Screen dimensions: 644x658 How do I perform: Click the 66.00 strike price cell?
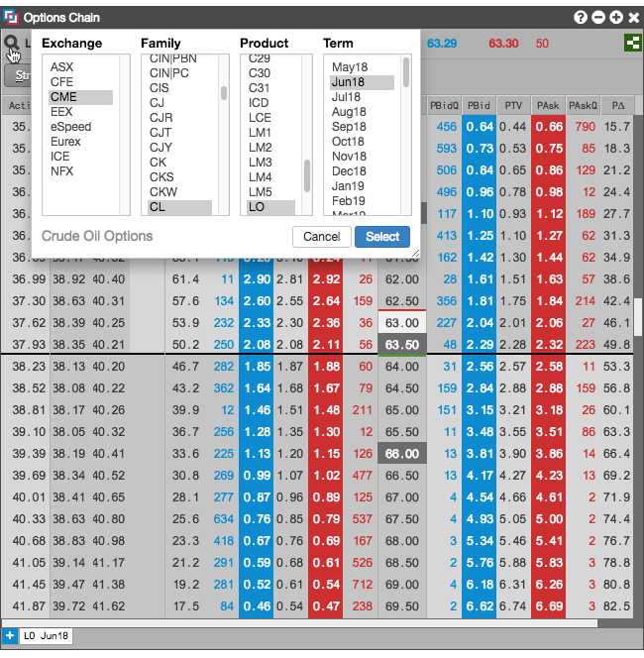[402, 454]
